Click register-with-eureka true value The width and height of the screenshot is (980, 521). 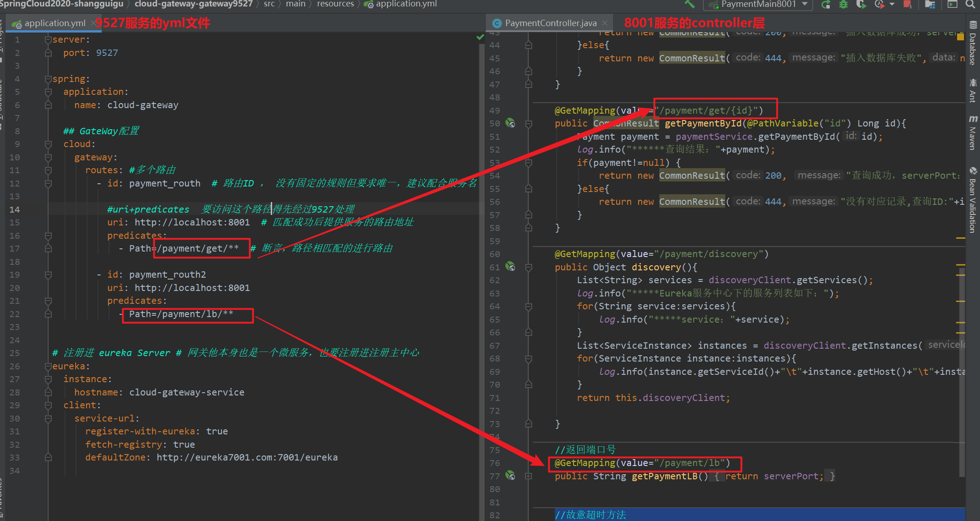(x=217, y=431)
